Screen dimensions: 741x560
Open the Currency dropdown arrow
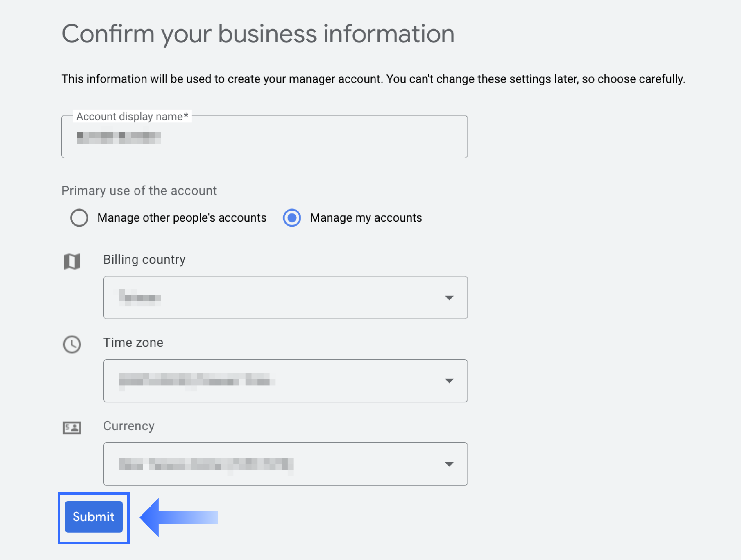pyautogui.click(x=449, y=464)
